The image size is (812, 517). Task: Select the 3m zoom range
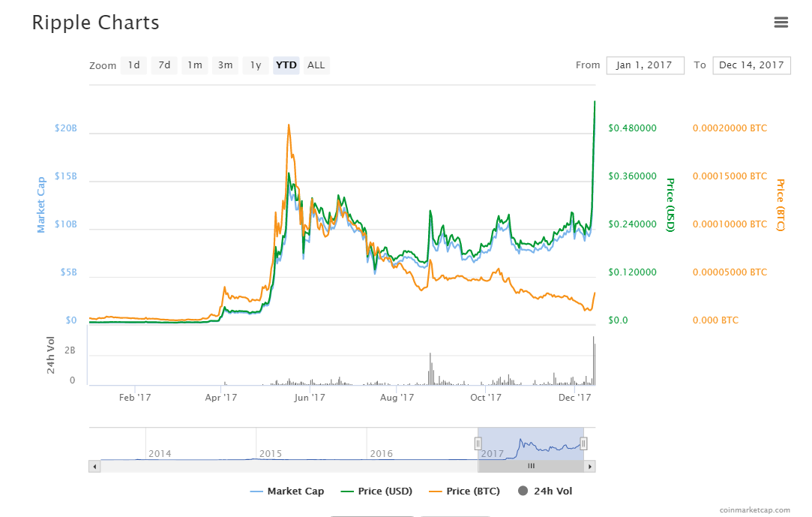point(225,65)
